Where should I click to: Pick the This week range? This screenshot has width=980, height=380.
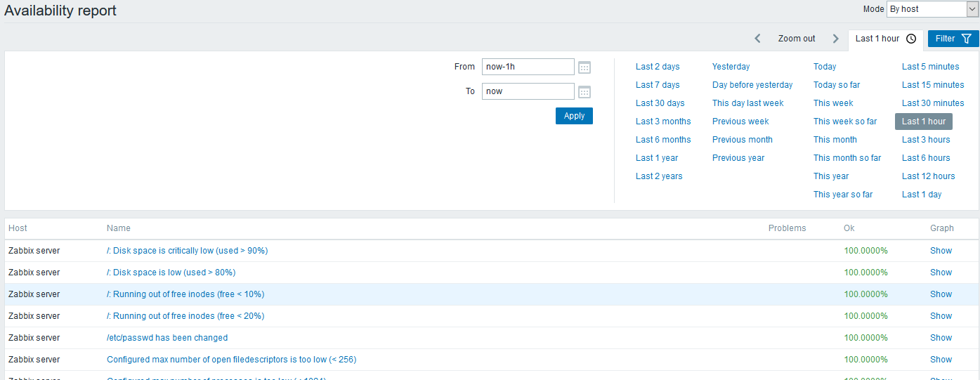point(833,103)
